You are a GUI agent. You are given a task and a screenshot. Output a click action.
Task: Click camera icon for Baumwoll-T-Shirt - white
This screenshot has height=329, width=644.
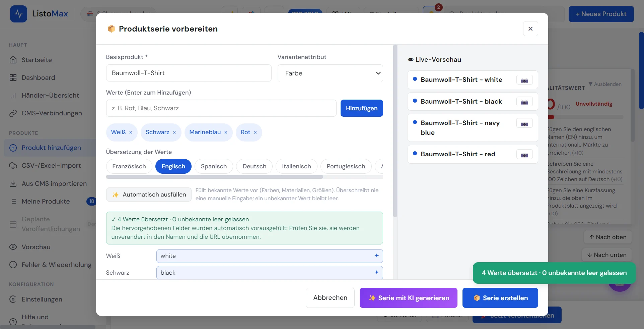tap(524, 80)
